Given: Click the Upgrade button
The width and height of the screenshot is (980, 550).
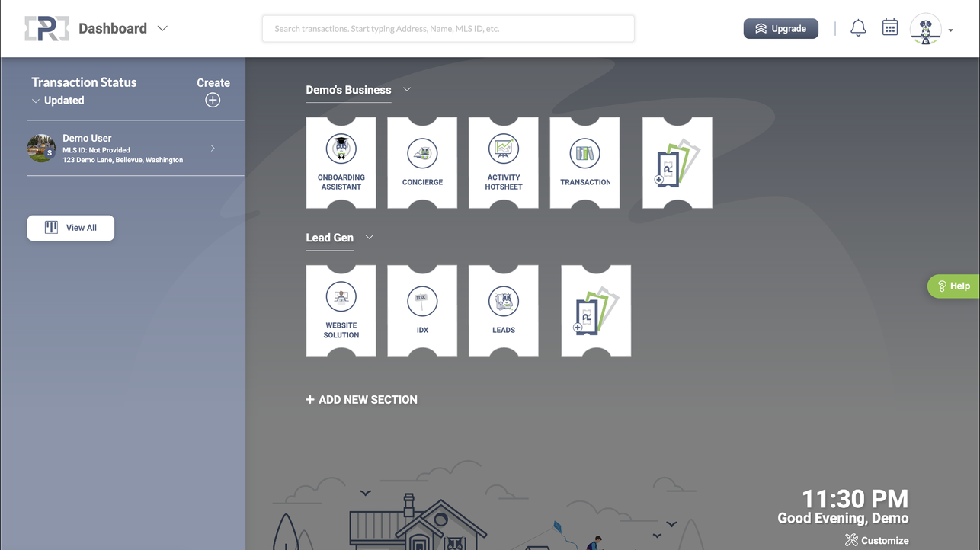Looking at the screenshot, I should tap(781, 28).
